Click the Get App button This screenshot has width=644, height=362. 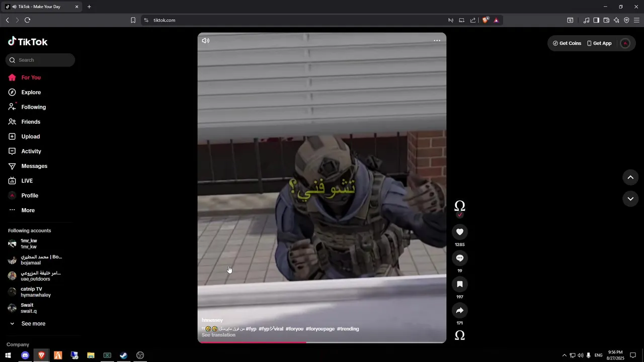coord(599,43)
